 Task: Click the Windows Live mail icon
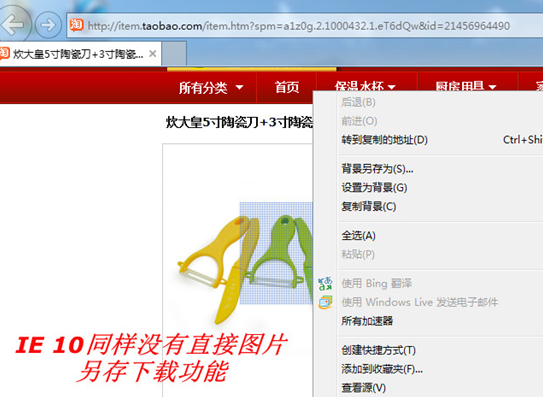tap(325, 302)
